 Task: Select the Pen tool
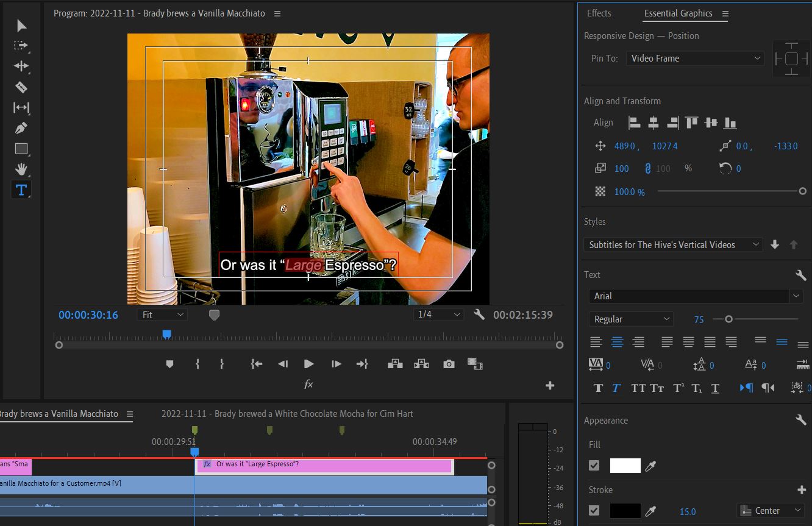click(x=21, y=128)
